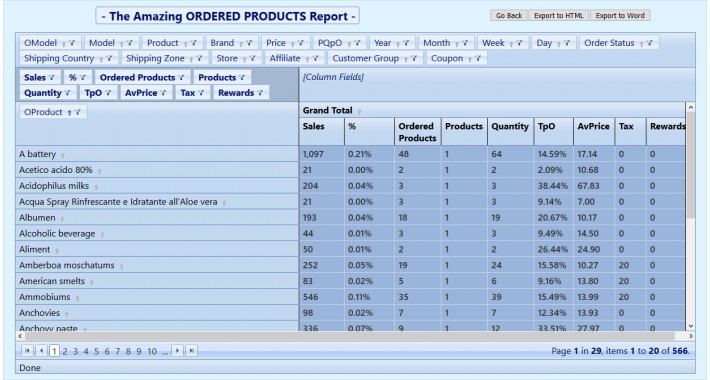
Task: Click the horizontal scrollbar left arrow
Action: [x=19, y=336]
